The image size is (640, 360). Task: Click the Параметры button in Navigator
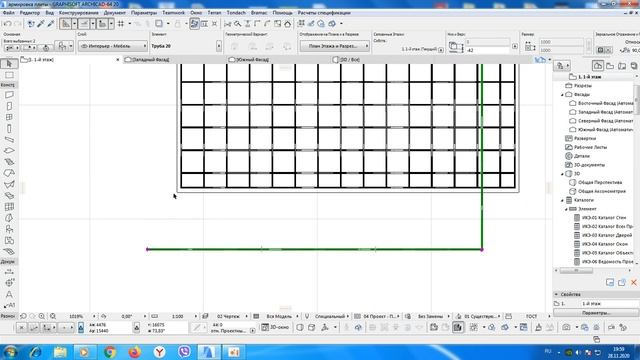click(596, 313)
